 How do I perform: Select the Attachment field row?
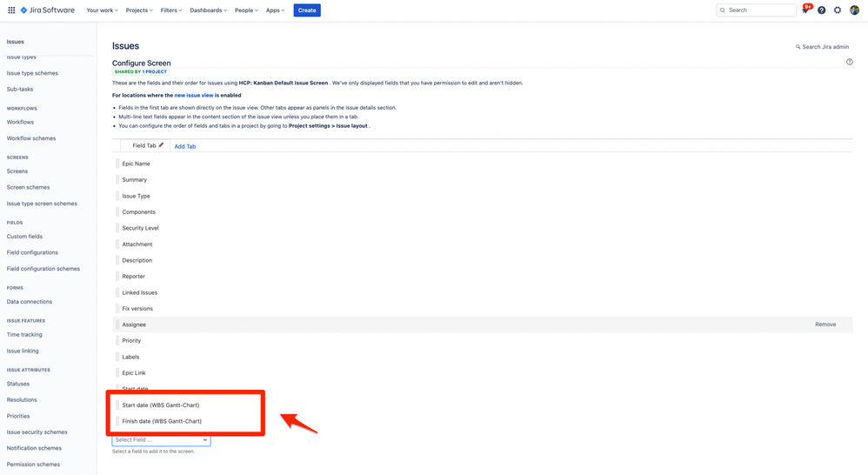click(x=483, y=244)
